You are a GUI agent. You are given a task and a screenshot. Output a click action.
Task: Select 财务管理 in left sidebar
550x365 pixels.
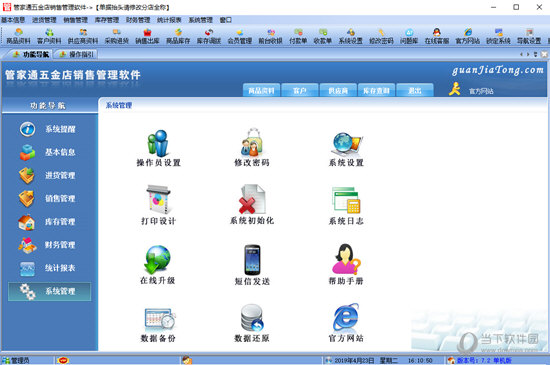49,245
